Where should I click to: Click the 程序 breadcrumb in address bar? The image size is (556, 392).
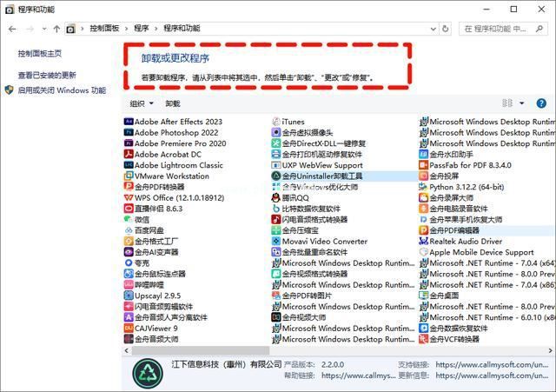click(x=141, y=29)
